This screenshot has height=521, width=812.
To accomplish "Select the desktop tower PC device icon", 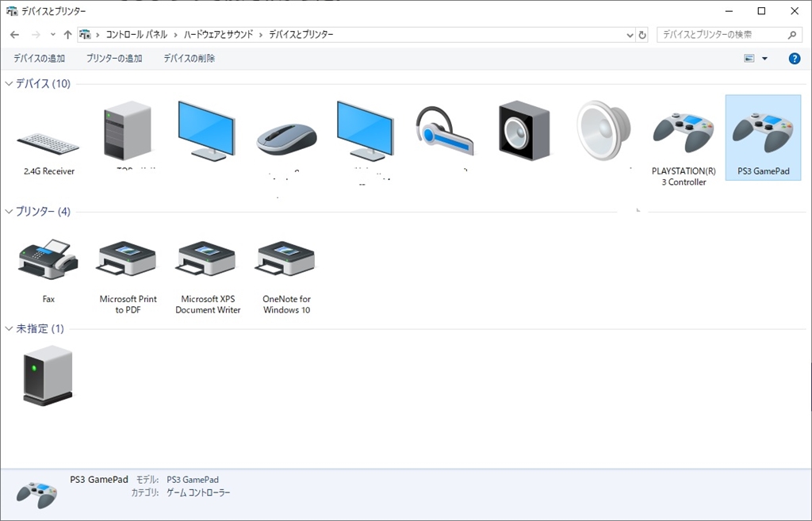I will (128, 131).
